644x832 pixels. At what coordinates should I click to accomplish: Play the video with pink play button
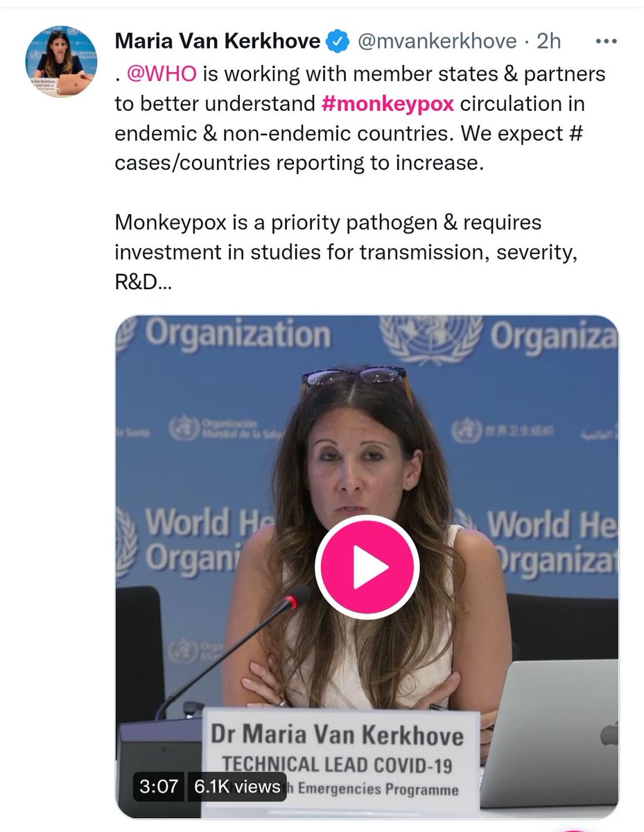click(367, 567)
